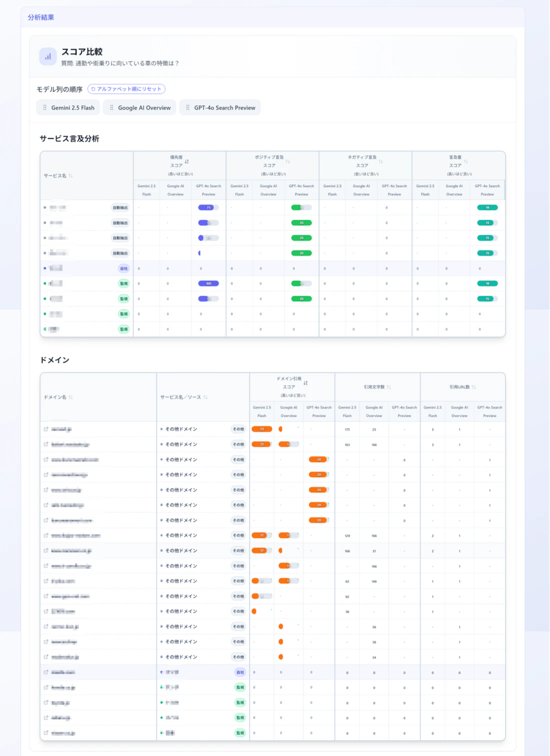The height and width of the screenshot is (756, 550).
Task: Click GPT-4o Search Preview header under 引用URL数
Action: (x=489, y=412)
